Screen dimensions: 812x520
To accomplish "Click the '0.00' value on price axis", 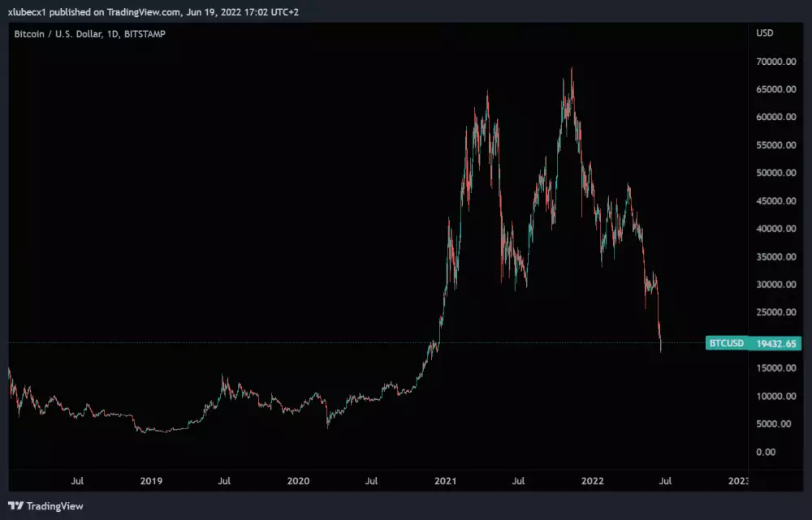I will pyautogui.click(x=767, y=452).
